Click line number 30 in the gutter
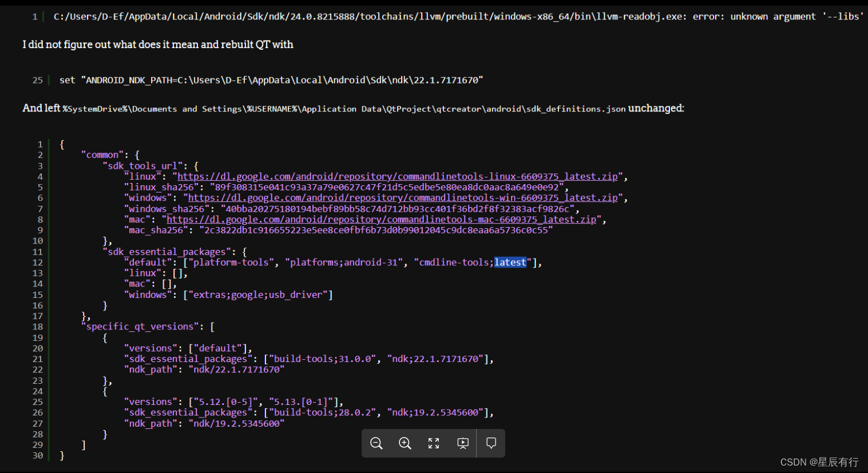The width and height of the screenshot is (868, 473). click(x=38, y=456)
